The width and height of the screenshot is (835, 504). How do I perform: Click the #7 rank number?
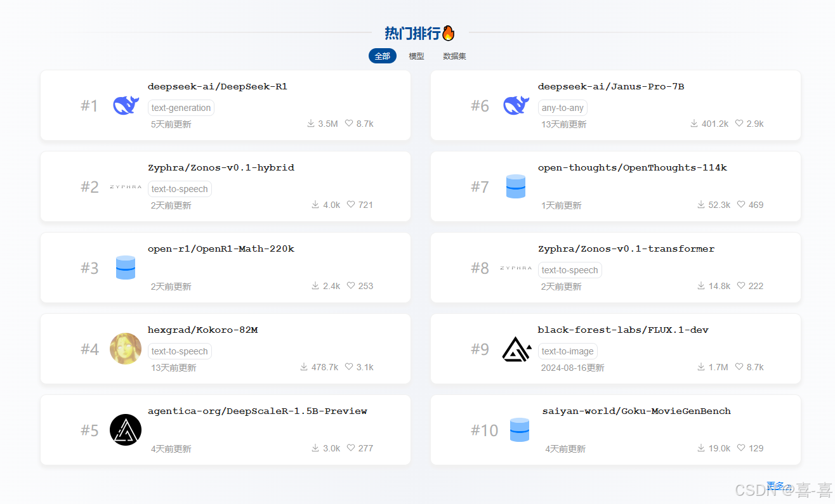pyautogui.click(x=480, y=187)
